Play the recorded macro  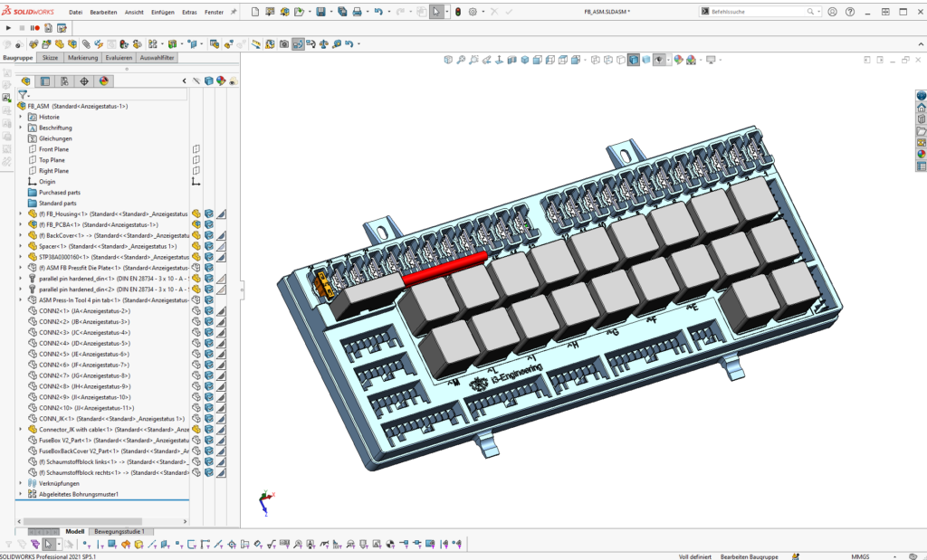point(9,28)
